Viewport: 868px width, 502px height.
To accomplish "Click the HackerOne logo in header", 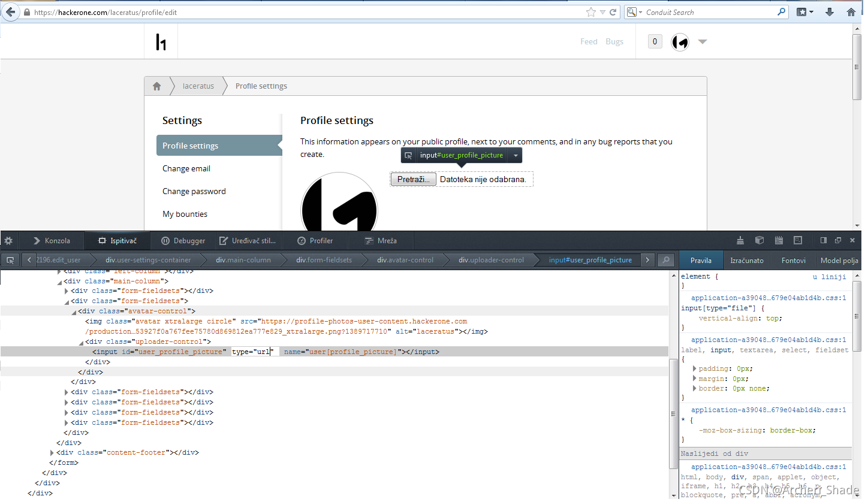I will point(161,41).
